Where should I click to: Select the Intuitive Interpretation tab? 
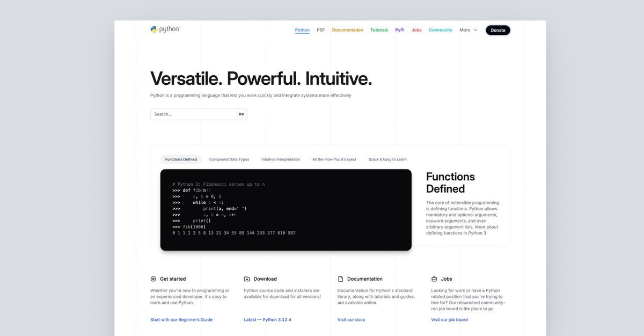point(281,159)
